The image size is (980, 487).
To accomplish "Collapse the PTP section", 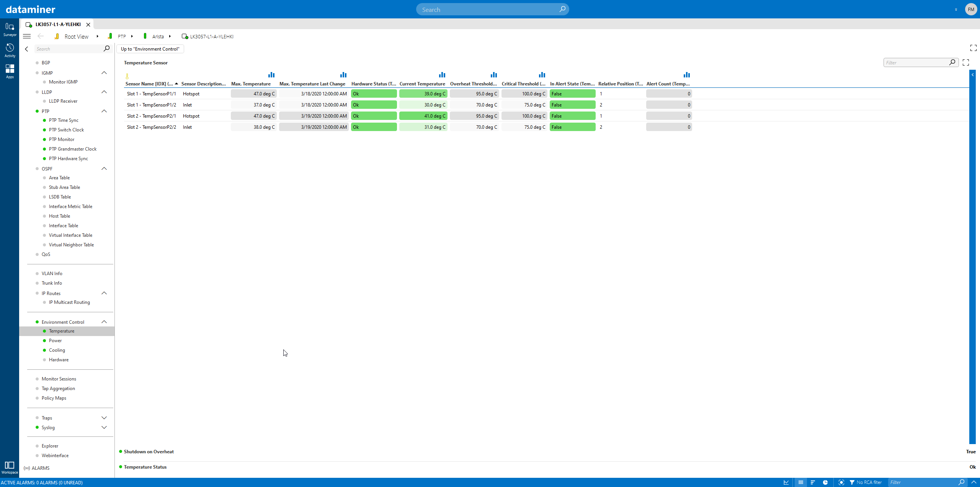I will 104,111.
